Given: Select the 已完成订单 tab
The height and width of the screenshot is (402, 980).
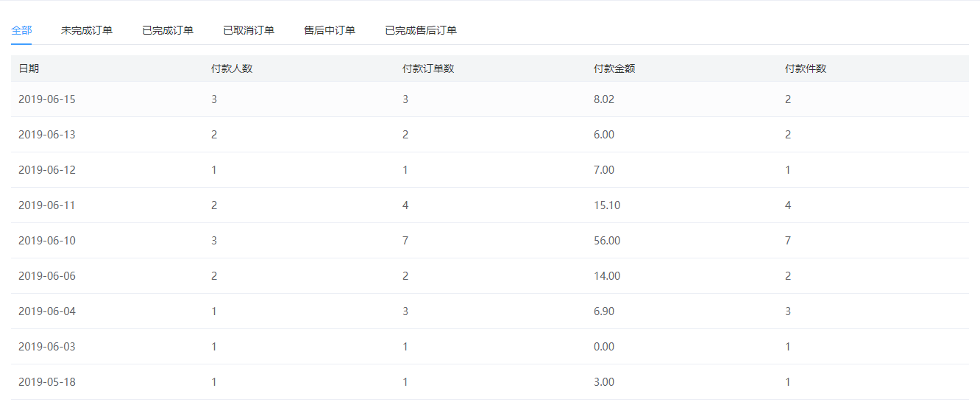Looking at the screenshot, I should pyautogui.click(x=168, y=30).
